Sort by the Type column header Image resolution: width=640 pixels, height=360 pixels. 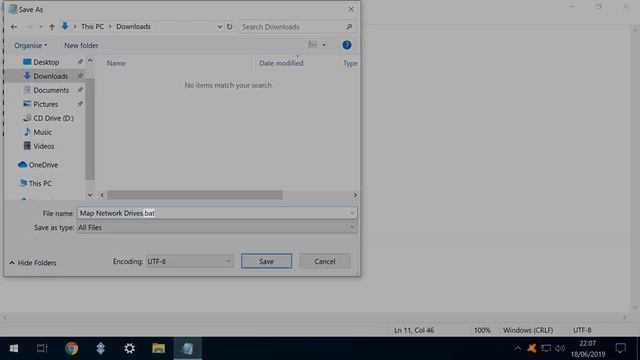[x=350, y=63]
